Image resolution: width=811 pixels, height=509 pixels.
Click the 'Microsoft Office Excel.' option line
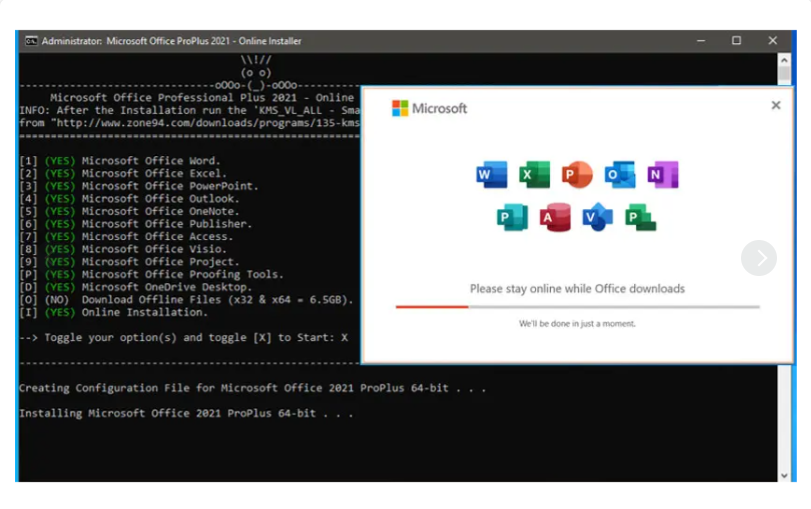click(x=123, y=173)
